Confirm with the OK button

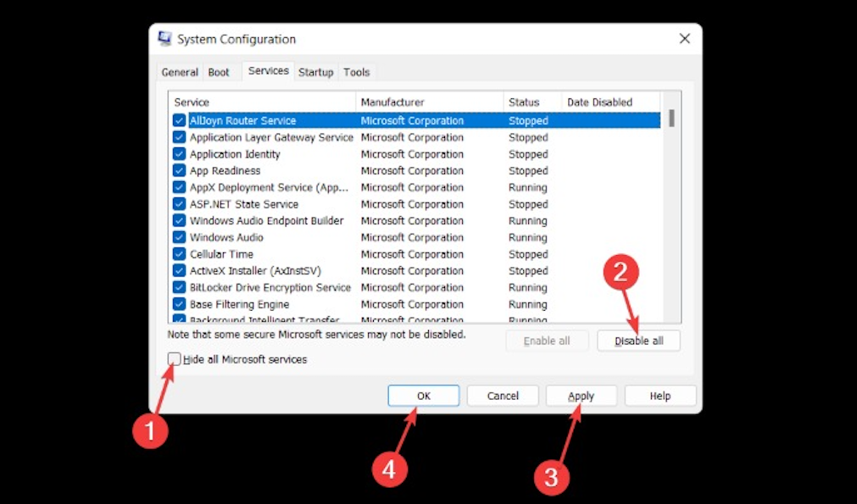(424, 396)
